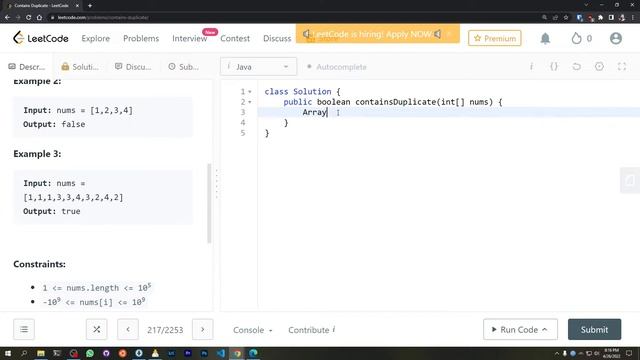The height and width of the screenshot is (360, 640).
Task: Open browser zoom magnifier icon
Action: pyautogui.click(x=544, y=18)
